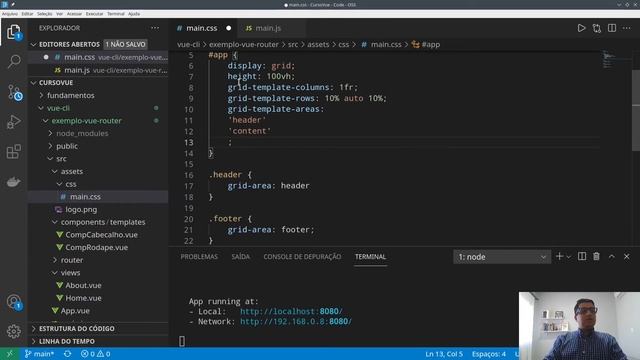Open logo.png in the file tree
The height and width of the screenshot is (360, 640).
click(x=81, y=209)
